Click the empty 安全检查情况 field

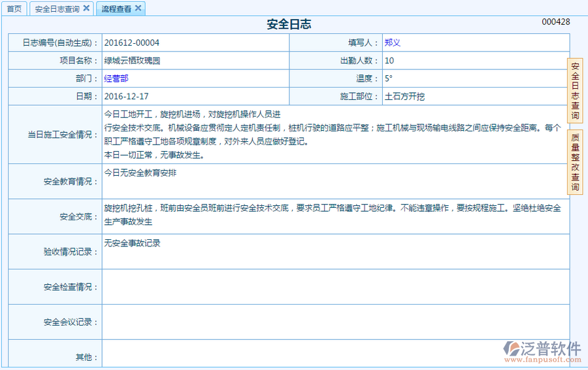[x=335, y=287]
